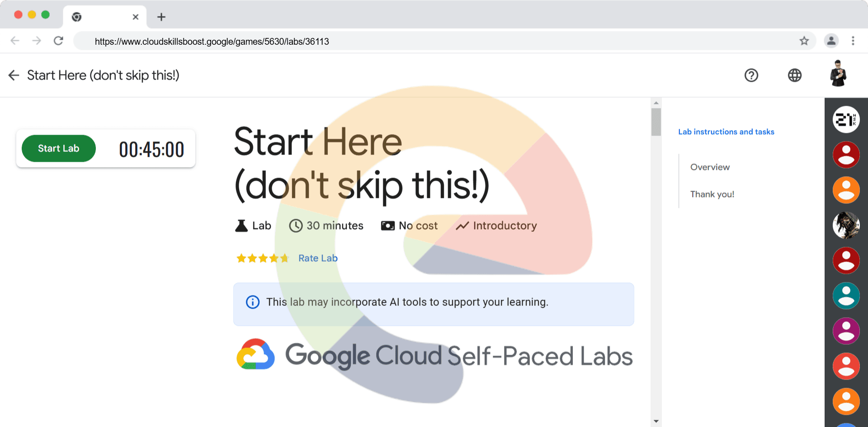Viewport: 868px width, 427px height.
Task: Click the five-star rating
Action: 263,258
